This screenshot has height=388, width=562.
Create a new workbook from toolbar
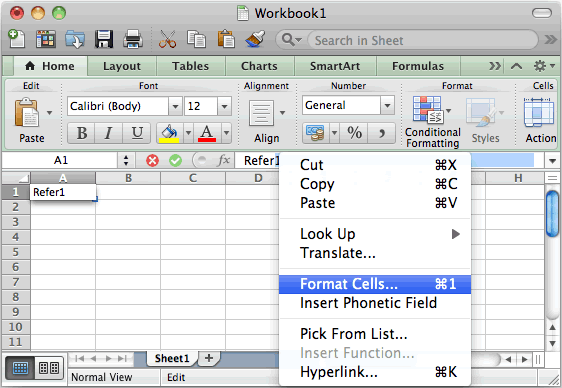point(16,39)
